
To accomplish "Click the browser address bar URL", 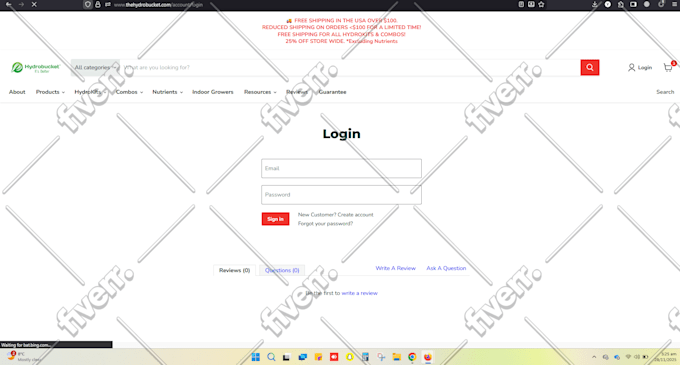I will pos(158,5).
